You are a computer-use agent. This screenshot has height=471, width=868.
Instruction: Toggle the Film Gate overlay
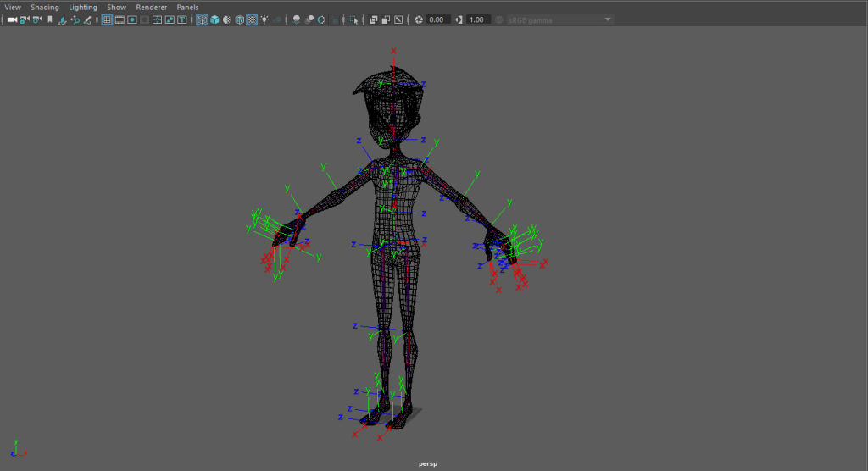120,19
